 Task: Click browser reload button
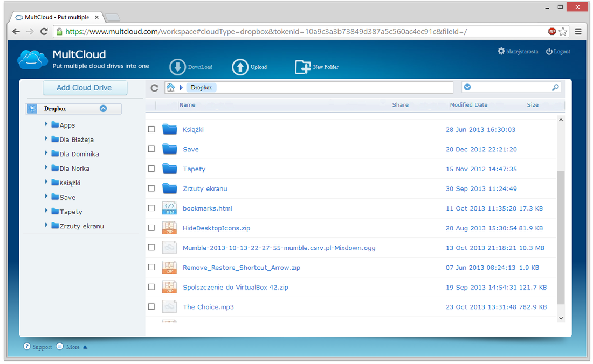coord(44,31)
